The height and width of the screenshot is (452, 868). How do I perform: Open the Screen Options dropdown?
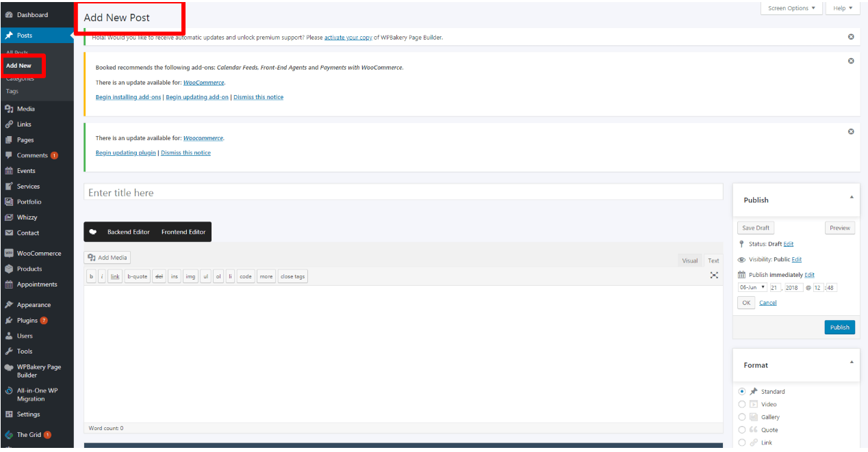[x=791, y=8]
